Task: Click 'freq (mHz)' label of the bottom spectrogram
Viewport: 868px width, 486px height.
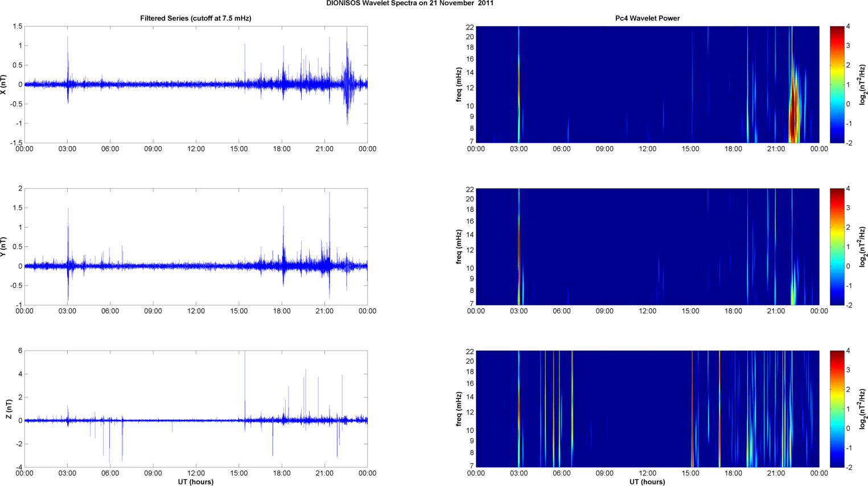Action: coord(459,409)
